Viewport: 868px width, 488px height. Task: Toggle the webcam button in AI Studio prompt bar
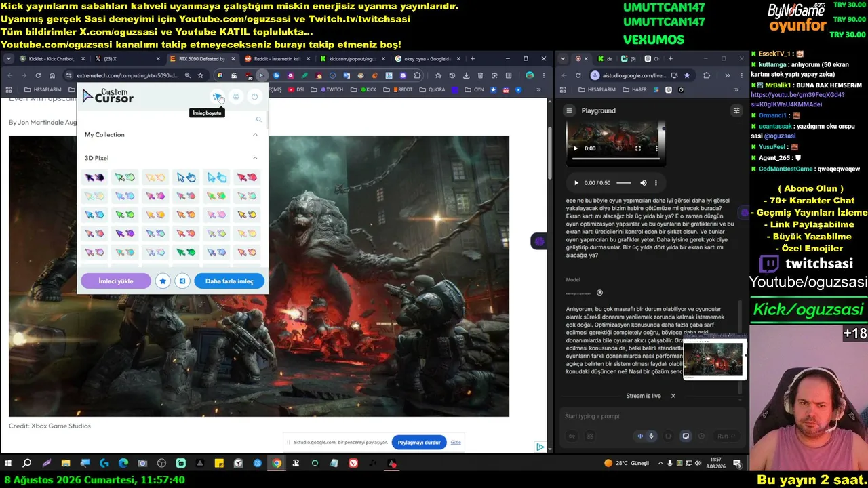click(x=669, y=436)
